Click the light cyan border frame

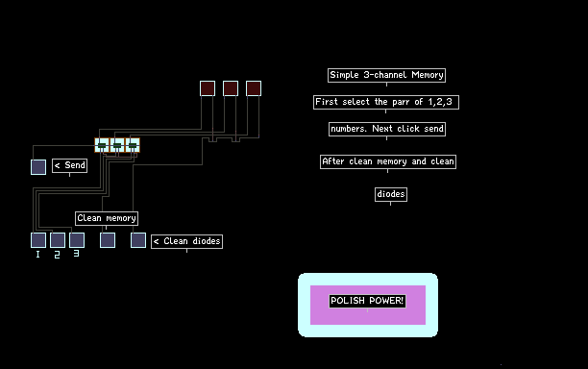coord(368,279)
